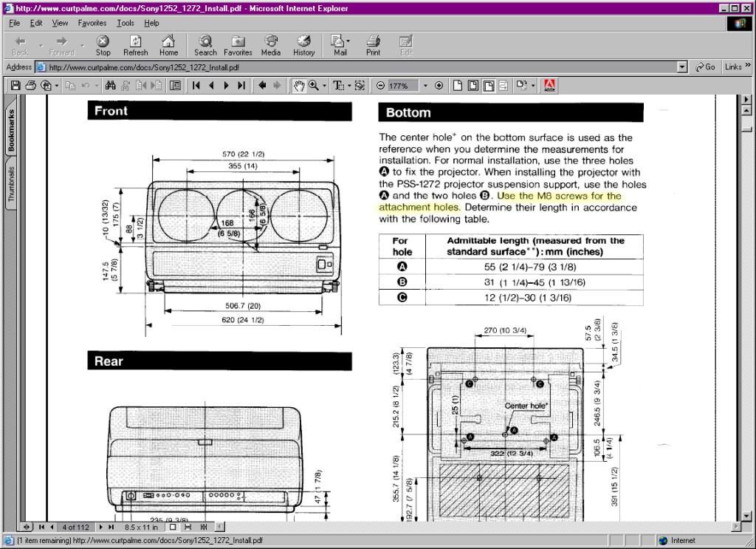Click the zoom out minus button
The height and width of the screenshot is (549, 756).
pyautogui.click(x=380, y=86)
